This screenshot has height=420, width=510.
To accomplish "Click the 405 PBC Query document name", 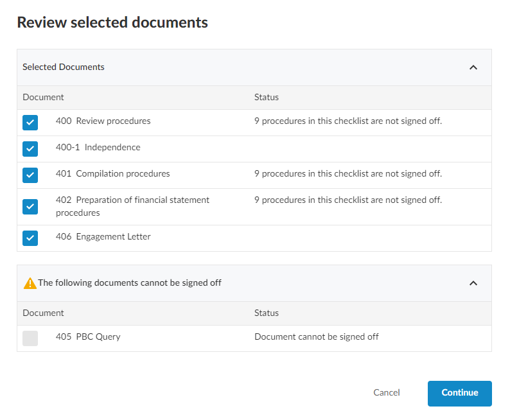I will click(x=88, y=337).
